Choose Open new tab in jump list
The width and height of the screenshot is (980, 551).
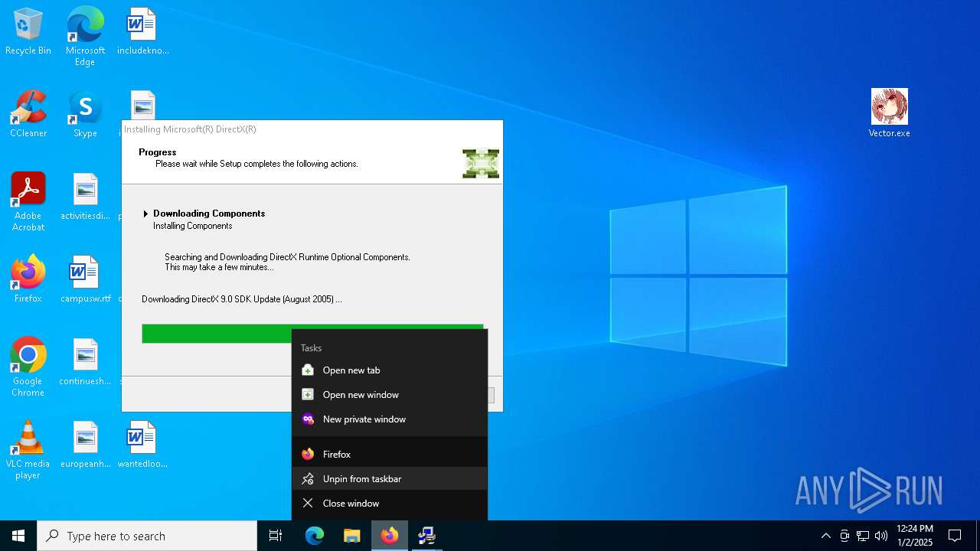coord(390,370)
